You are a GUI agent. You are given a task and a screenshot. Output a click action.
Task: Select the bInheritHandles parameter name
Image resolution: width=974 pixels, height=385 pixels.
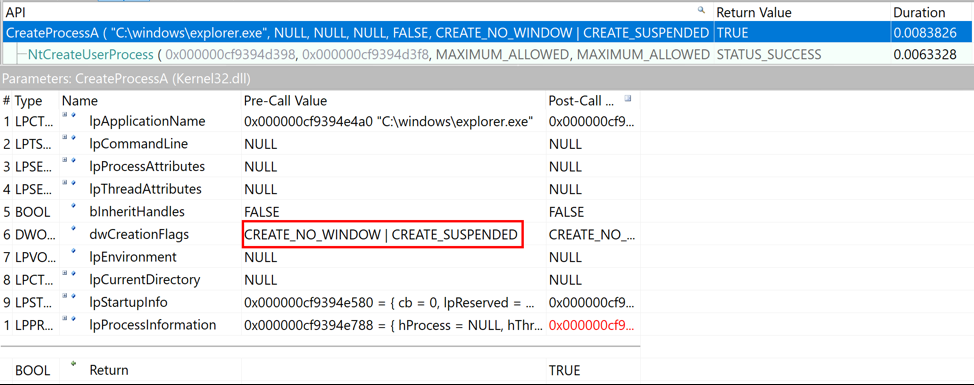click(137, 212)
